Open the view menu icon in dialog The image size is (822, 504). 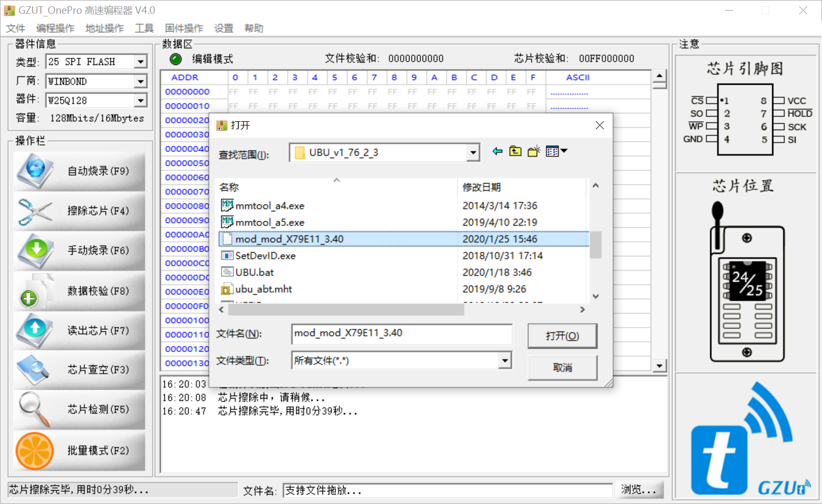point(556,151)
